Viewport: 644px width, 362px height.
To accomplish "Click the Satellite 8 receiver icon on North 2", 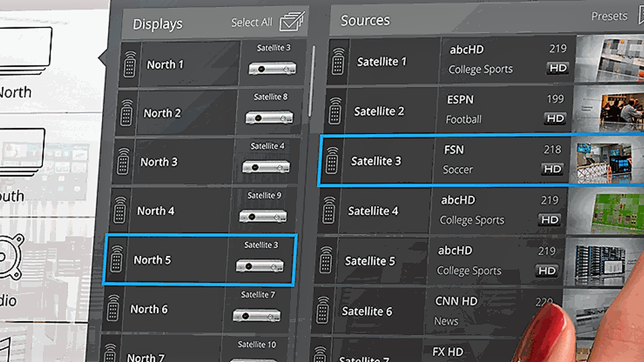I will (270, 117).
